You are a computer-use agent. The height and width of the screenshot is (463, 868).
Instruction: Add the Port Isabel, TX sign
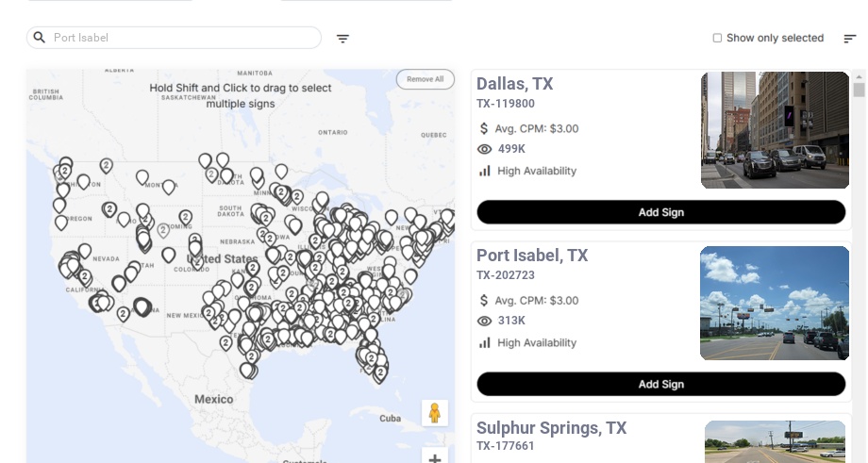[660, 384]
